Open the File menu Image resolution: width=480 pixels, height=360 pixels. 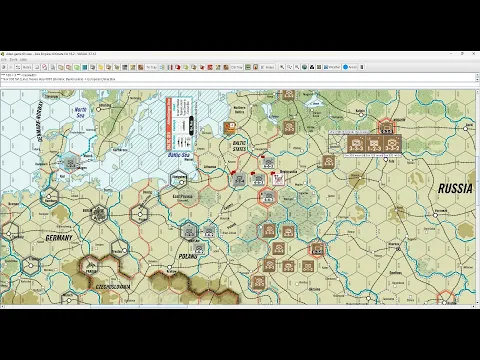point(4,59)
